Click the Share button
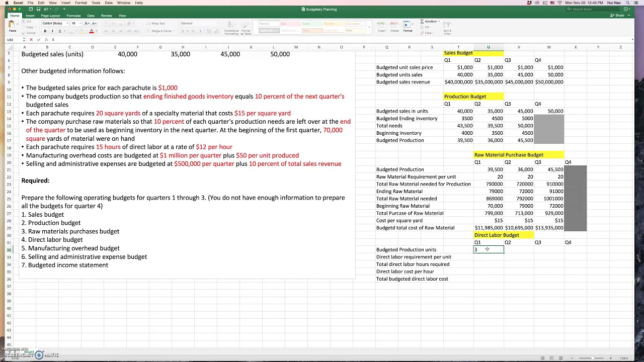The width and height of the screenshot is (644, 362). tap(617, 15)
